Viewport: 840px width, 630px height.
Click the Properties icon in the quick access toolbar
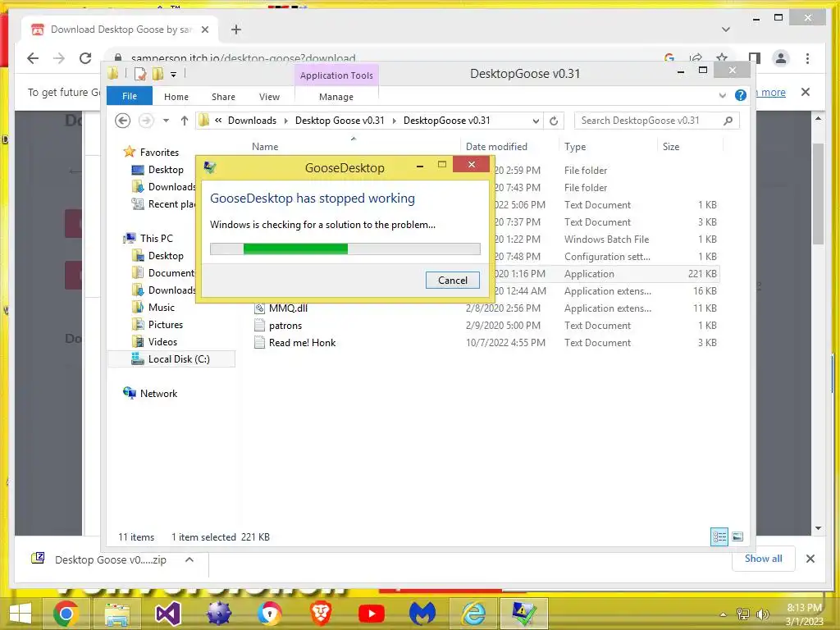pyautogui.click(x=139, y=74)
